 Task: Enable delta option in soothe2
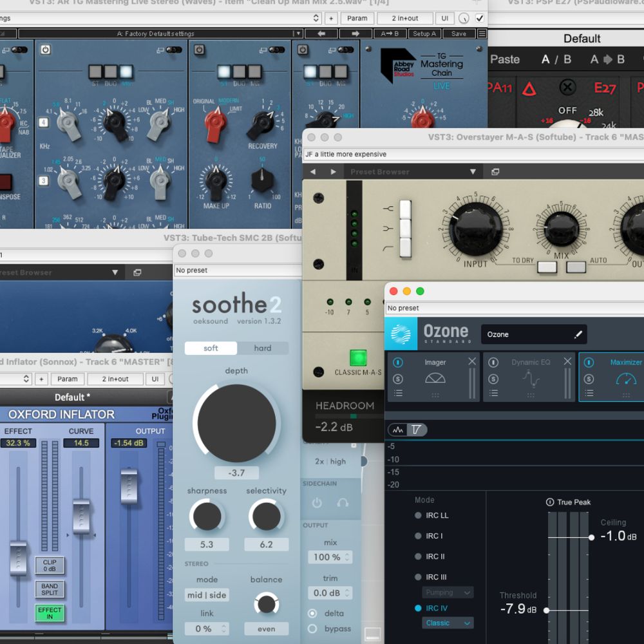[x=312, y=613]
